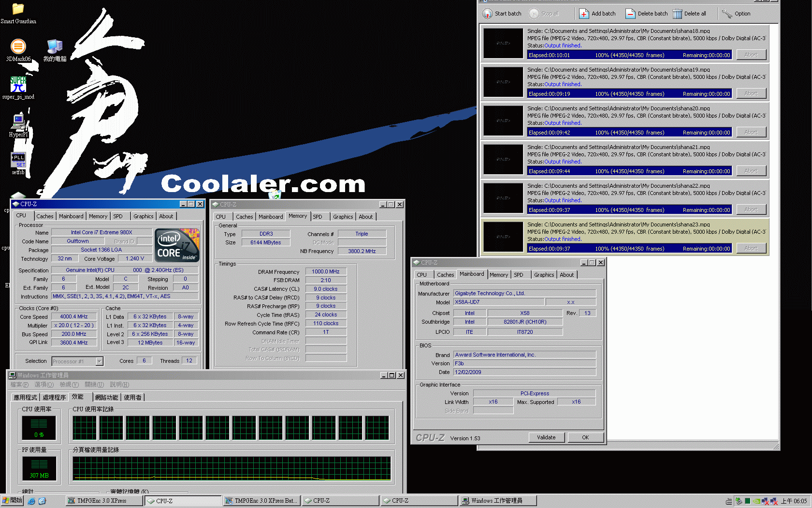
Task: Click Abort button for shana20.mpg
Action: pyautogui.click(x=751, y=132)
